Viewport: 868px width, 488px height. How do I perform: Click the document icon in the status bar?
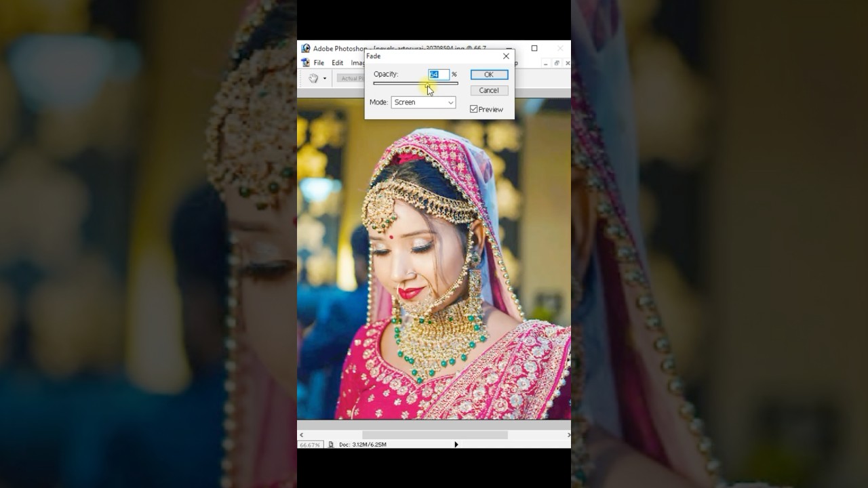(x=331, y=445)
